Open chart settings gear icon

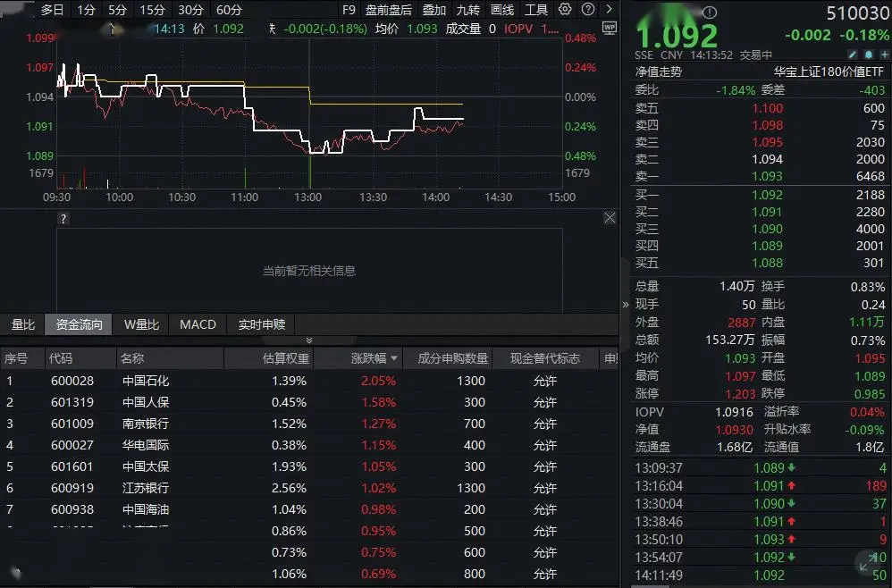(x=565, y=10)
